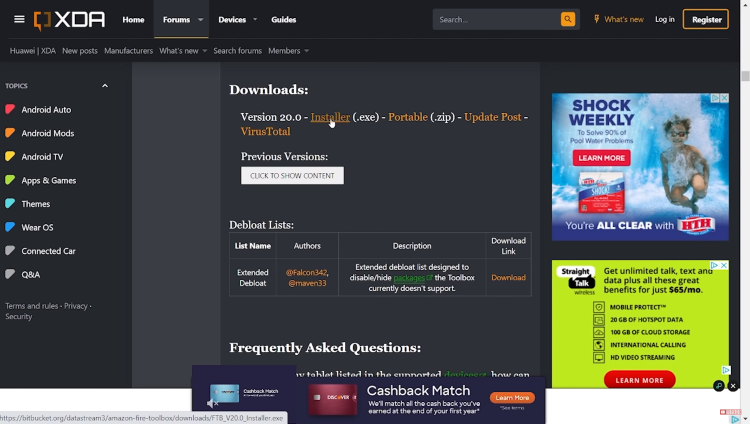Click the Installer download link

(x=330, y=117)
